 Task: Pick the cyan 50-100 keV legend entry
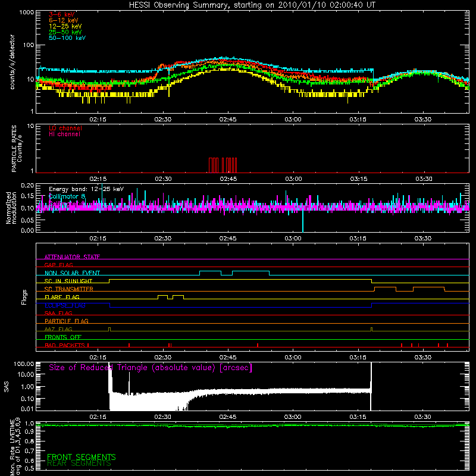click(67, 38)
